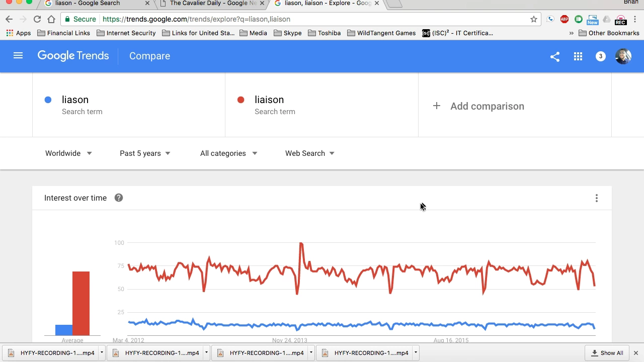Viewport: 644px width, 362px height.
Task: Expand options for the fourth HYFY-RECORDING download
Action: pyautogui.click(x=416, y=353)
